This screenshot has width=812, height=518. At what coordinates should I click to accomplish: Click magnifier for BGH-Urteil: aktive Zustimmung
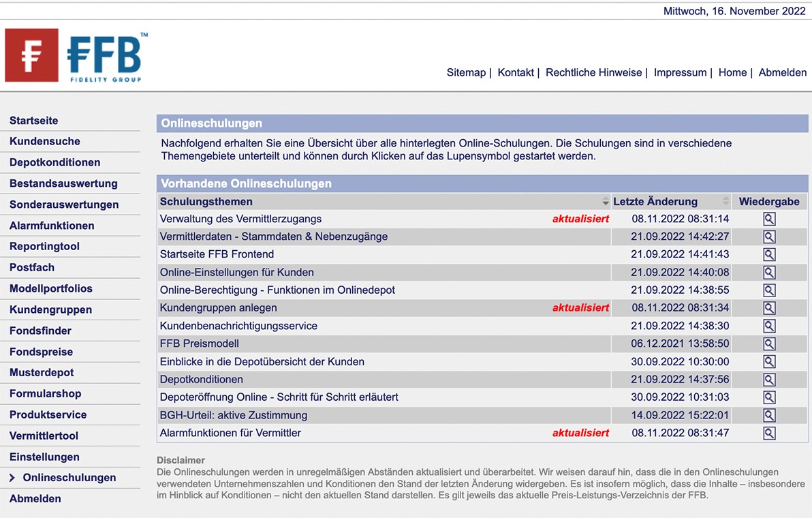tap(769, 416)
